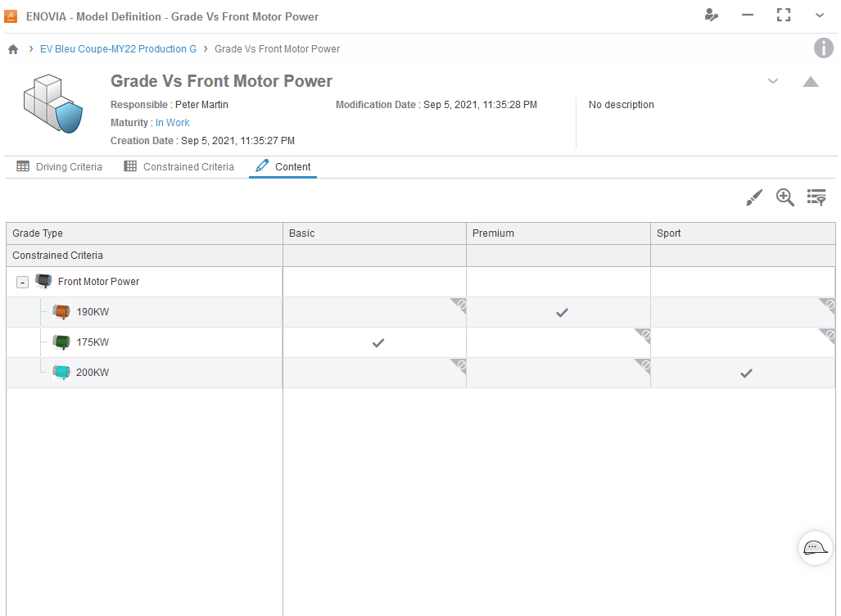Open the list filter icon
This screenshot has height=616, width=841.
pos(816,197)
